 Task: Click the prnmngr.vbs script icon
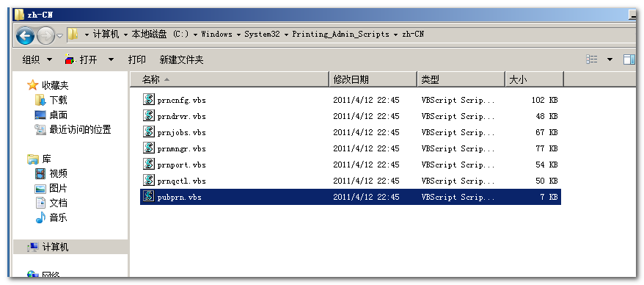click(149, 148)
